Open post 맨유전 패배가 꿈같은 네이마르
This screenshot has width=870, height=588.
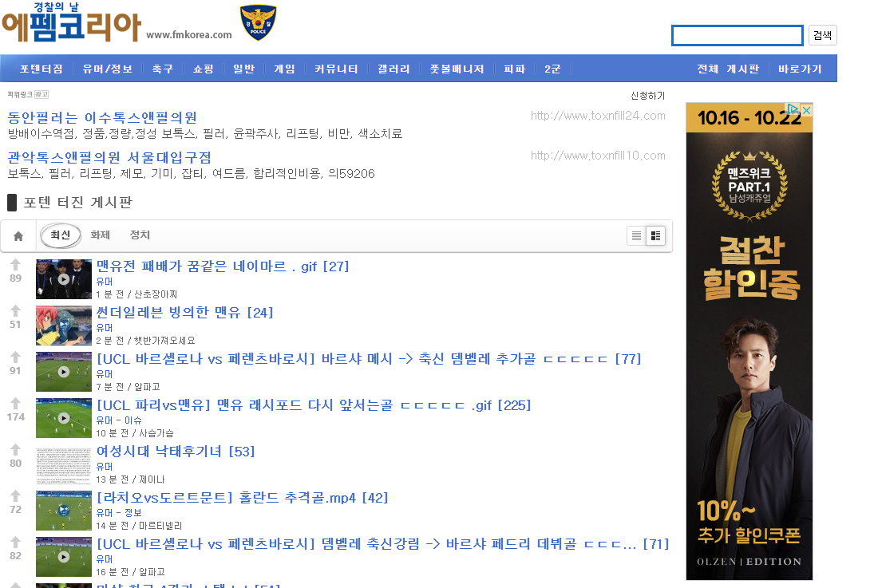point(223,266)
